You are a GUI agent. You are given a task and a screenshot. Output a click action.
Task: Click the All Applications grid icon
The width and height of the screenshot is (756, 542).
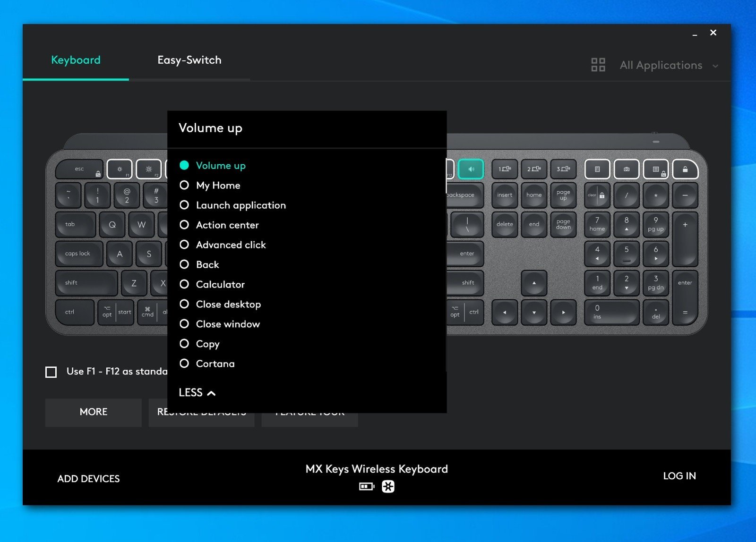click(x=598, y=65)
